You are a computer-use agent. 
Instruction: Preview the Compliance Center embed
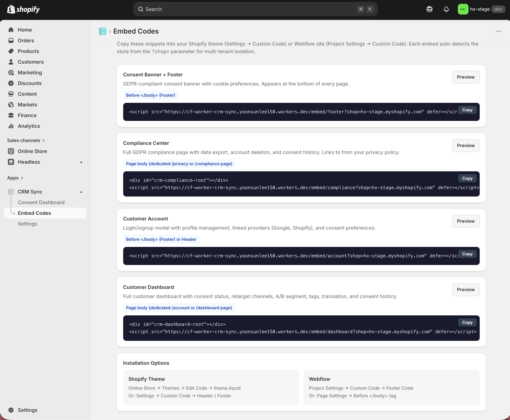tap(466, 146)
